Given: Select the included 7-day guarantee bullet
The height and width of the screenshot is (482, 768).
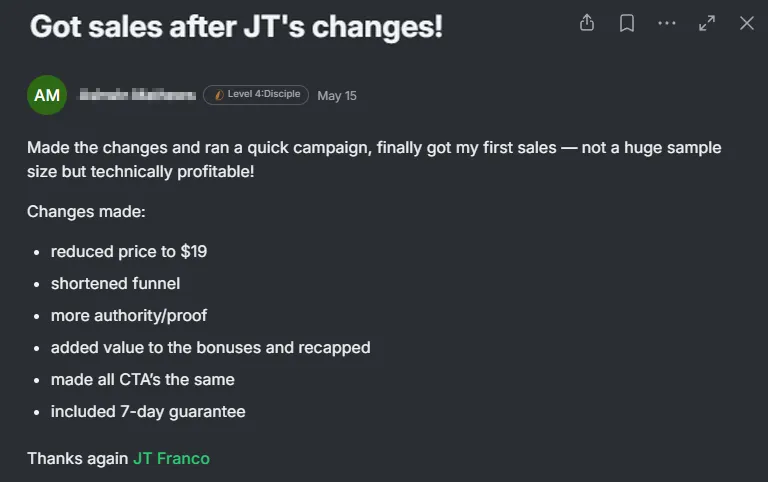Looking at the screenshot, I should click(148, 411).
